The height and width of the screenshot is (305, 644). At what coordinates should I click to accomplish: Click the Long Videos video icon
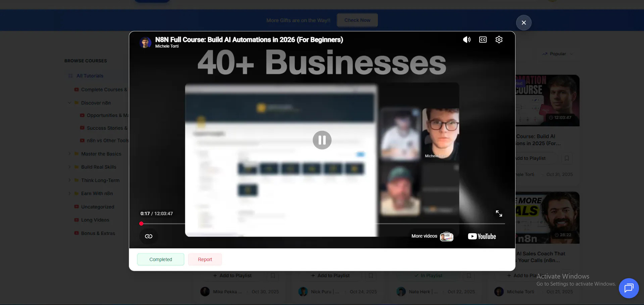(x=77, y=220)
